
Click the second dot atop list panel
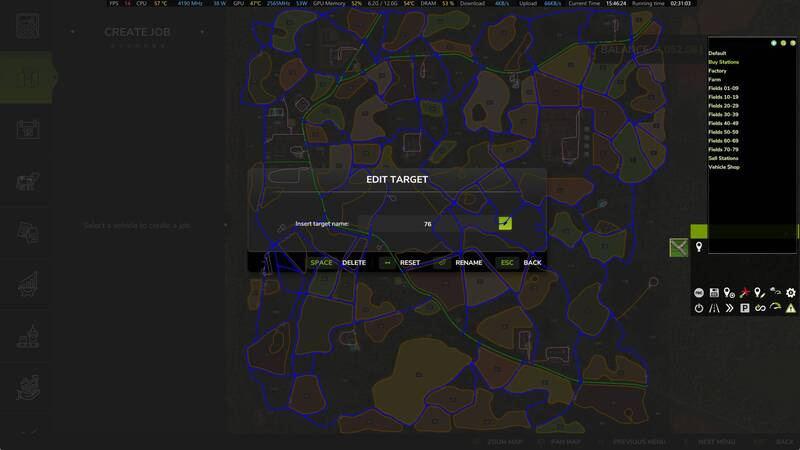(783, 43)
